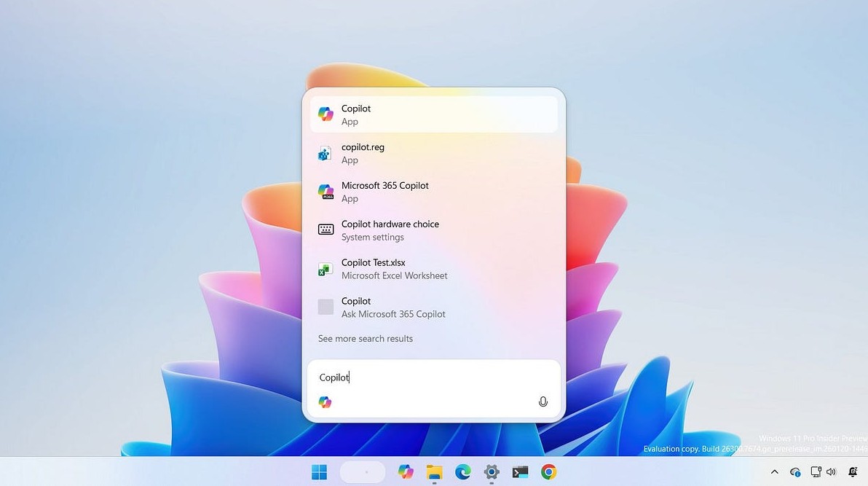Select the Ask Microsoft 365 Copilot result
Viewport: 868px width, 486px height.
click(x=433, y=307)
